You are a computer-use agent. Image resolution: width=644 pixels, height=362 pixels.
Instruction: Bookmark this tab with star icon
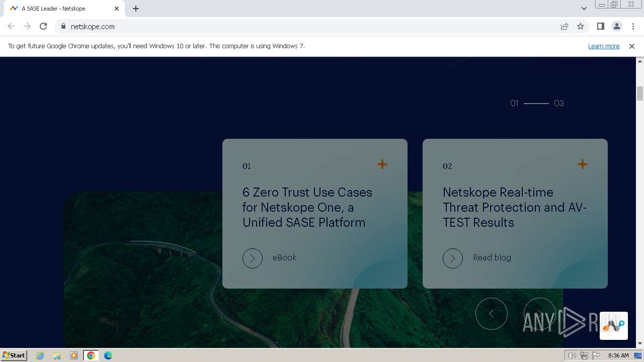pos(581,26)
